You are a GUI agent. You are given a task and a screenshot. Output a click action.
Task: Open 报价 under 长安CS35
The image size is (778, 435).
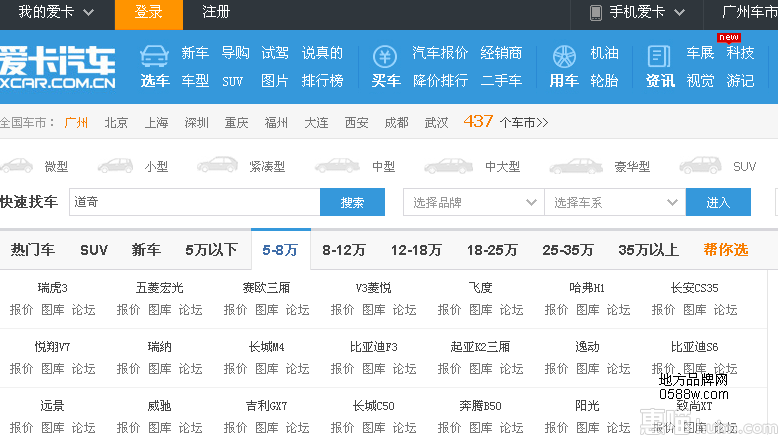pos(663,310)
